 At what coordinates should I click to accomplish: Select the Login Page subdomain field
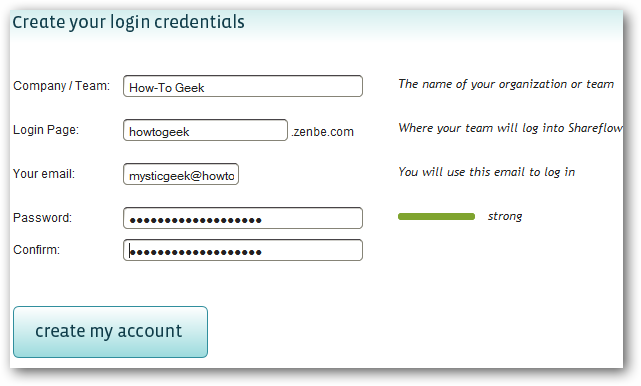pyautogui.click(x=205, y=130)
